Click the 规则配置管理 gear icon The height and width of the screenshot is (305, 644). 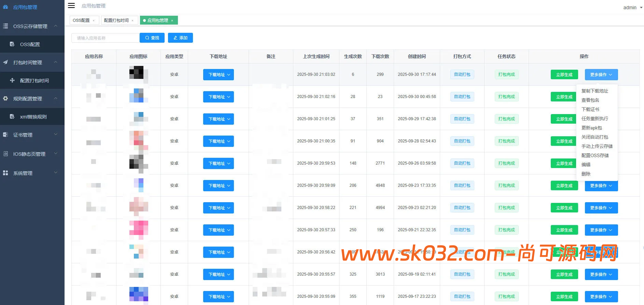point(5,98)
